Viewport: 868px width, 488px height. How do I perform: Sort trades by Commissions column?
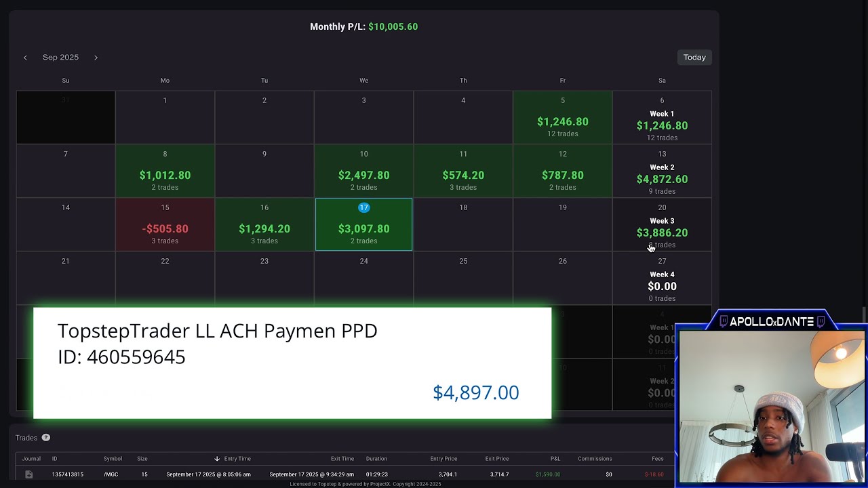[x=595, y=459]
